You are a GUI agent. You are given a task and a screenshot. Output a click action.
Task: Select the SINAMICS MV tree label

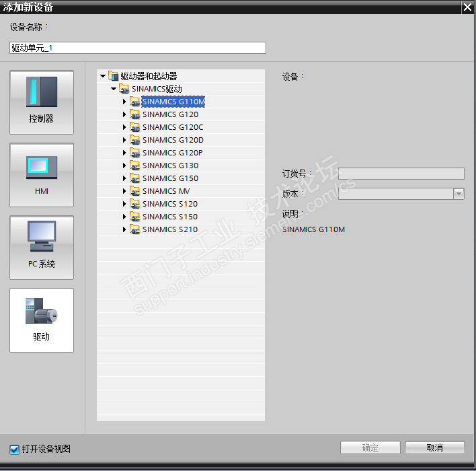(166, 191)
